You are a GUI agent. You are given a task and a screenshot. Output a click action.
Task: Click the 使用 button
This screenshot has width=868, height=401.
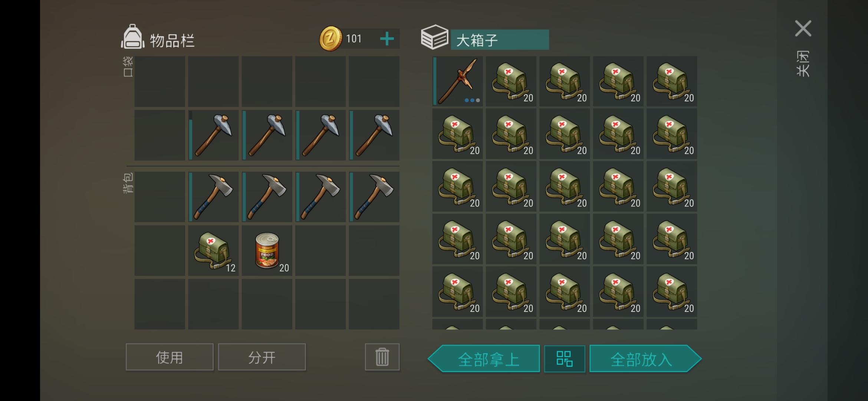170,357
